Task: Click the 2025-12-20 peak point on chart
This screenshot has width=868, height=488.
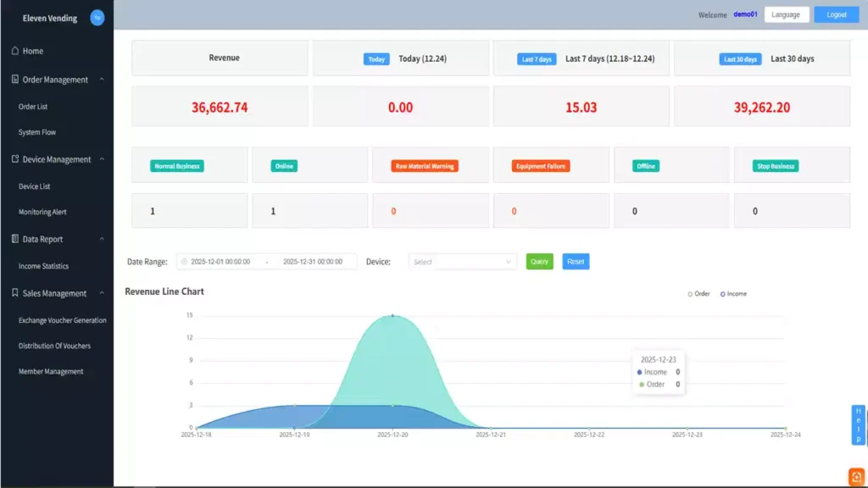Action: point(392,315)
